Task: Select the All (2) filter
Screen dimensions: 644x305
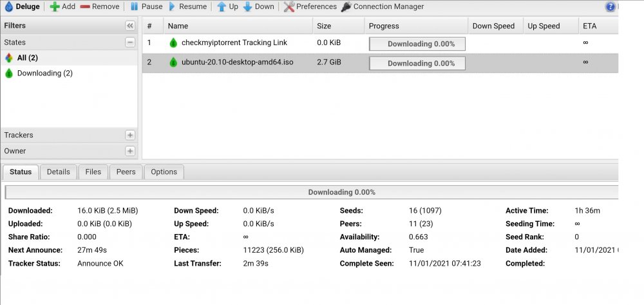Action: point(69,57)
